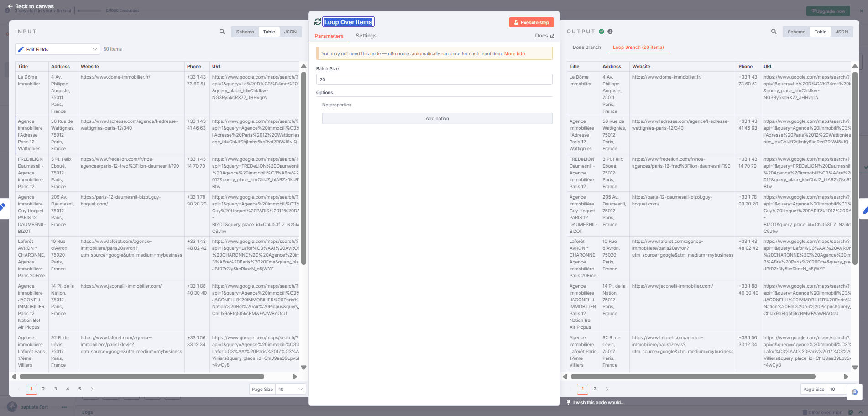Click the up scroll arrow of the OUTPUT table

click(855, 66)
